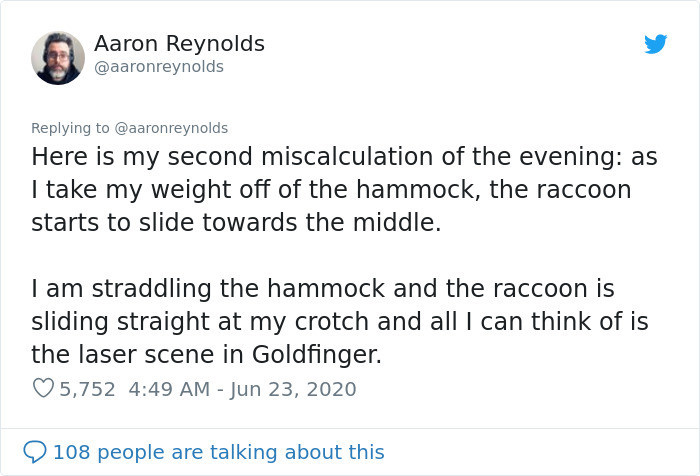This screenshot has height=476, width=700.
Task: Open the 4:49 AM tweet timestamp
Action: click(x=166, y=389)
